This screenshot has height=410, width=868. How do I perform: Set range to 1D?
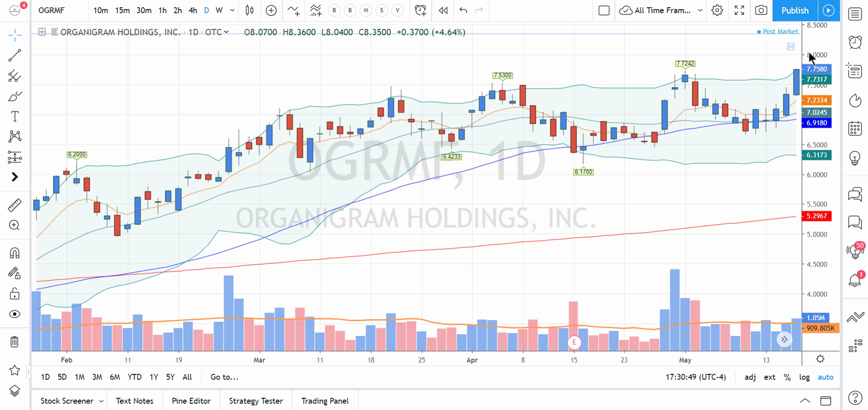(45, 377)
